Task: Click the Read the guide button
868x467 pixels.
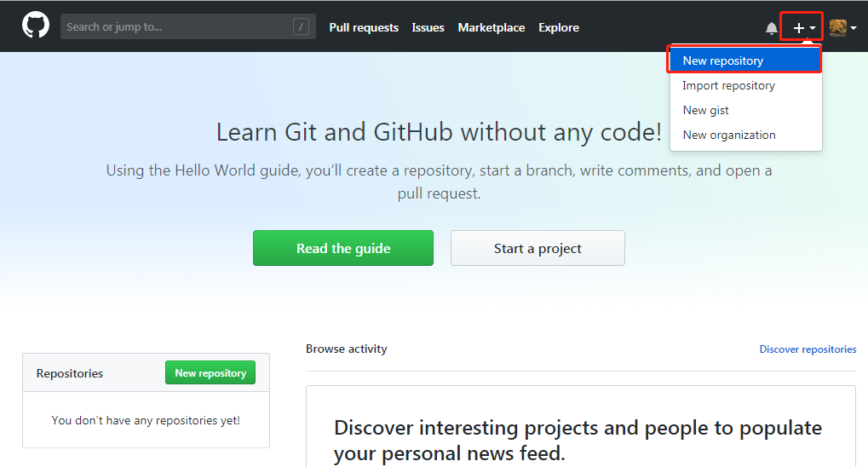Action: coord(343,248)
